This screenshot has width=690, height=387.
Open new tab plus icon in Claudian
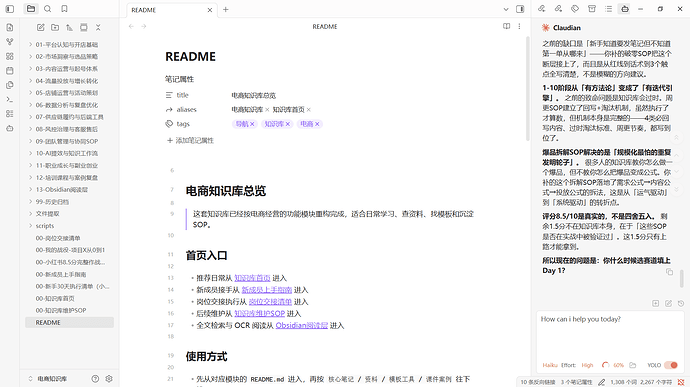pyautogui.click(x=655, y=303)
